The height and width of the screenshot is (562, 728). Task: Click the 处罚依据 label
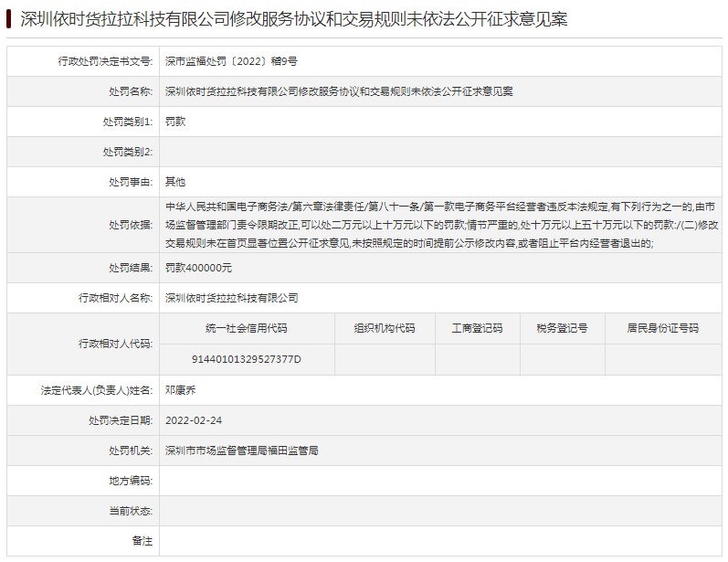coord(131,225)
